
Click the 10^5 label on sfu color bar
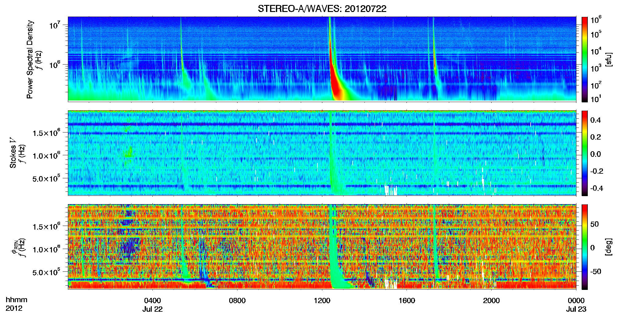point(596,34)
